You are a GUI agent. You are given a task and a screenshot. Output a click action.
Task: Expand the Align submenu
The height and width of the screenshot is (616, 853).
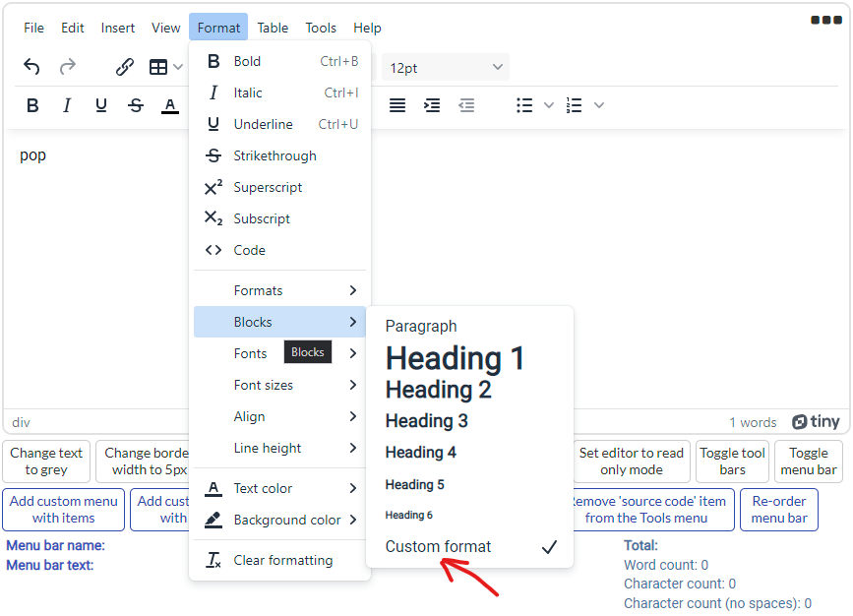point(279,417)
